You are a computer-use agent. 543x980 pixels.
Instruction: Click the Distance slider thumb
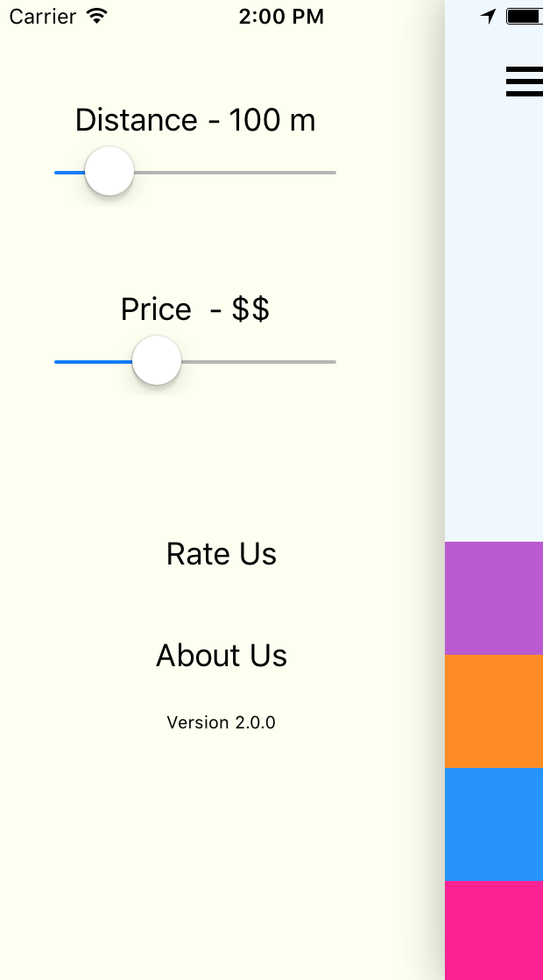(x=109, y=172)
